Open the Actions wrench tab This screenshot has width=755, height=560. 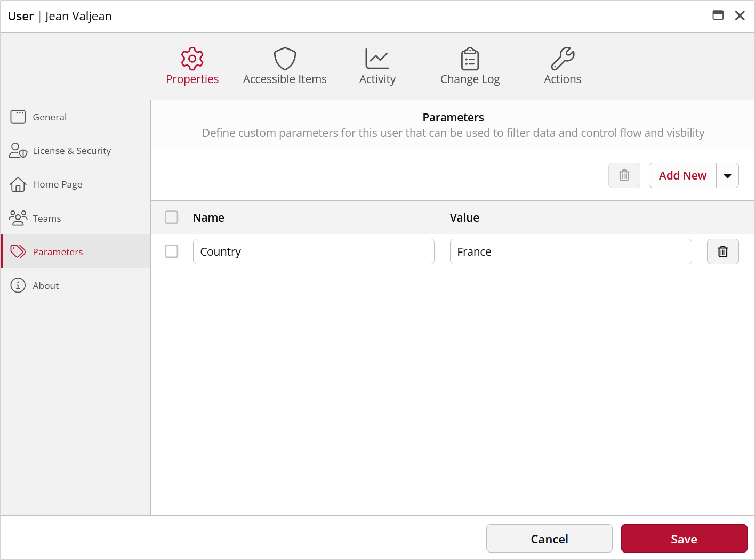[x=563, y=67]
